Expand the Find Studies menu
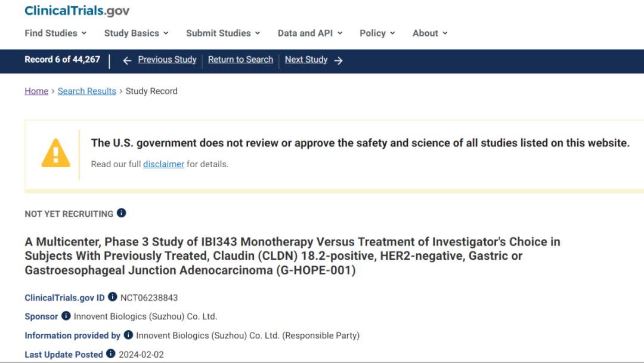The height and width of the screenshot is (363, 644). [x=55, y=33]
